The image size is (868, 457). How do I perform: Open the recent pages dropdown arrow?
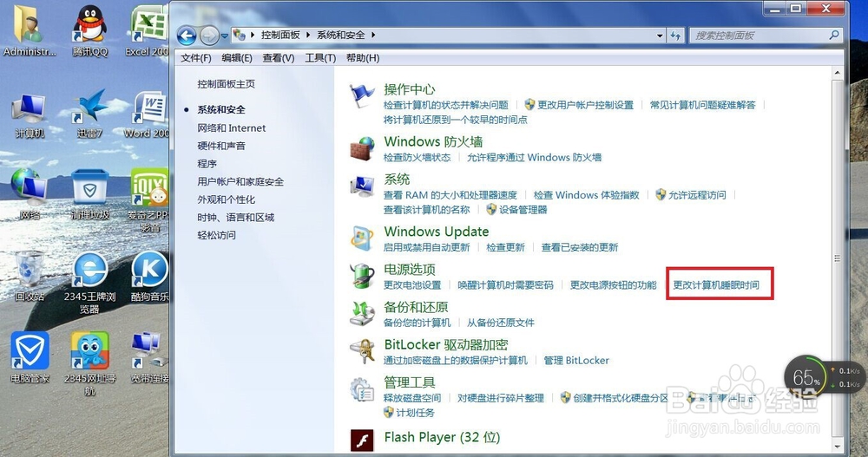click(x=224, y=36)
